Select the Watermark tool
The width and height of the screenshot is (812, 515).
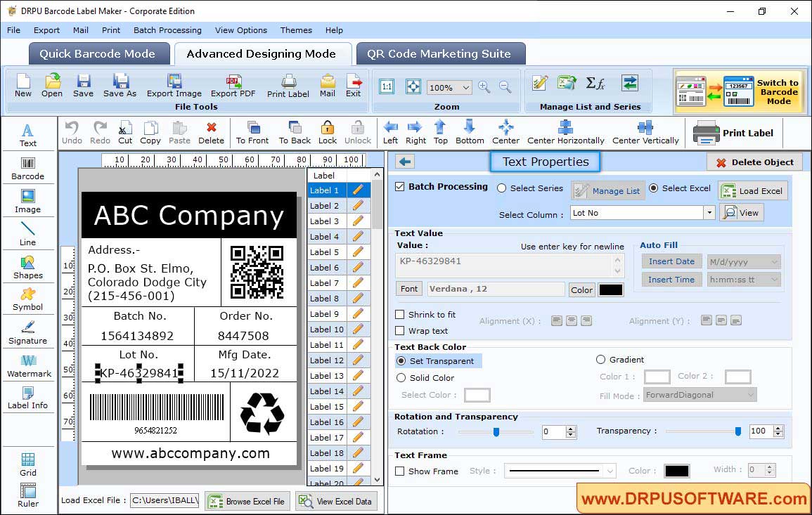pyautogui.click(x=28, y=366)
